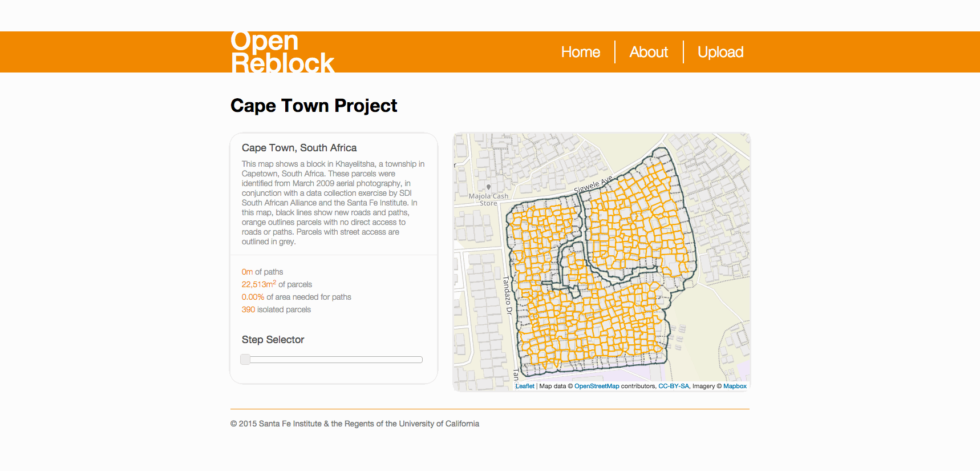This screenshot has height=471, width=980.
Task: Click the 2015 Santa Fe Institute copyright text
Action: coord(355,424)
